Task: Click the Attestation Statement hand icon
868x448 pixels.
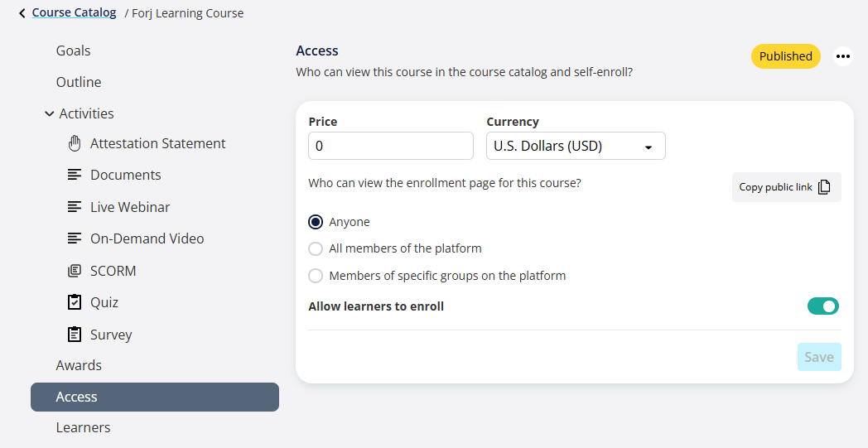Action: pos(75,143)
